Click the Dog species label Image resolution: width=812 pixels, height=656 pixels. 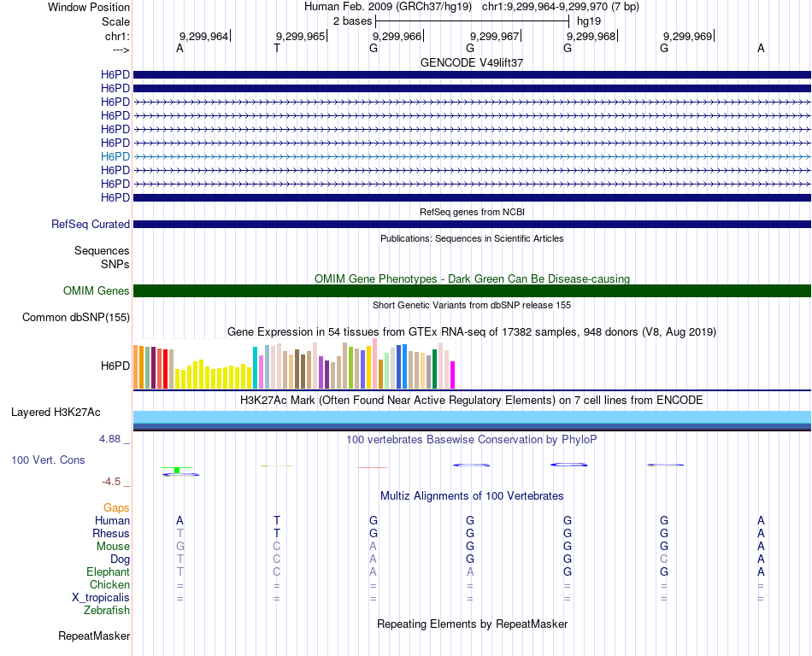120,559
